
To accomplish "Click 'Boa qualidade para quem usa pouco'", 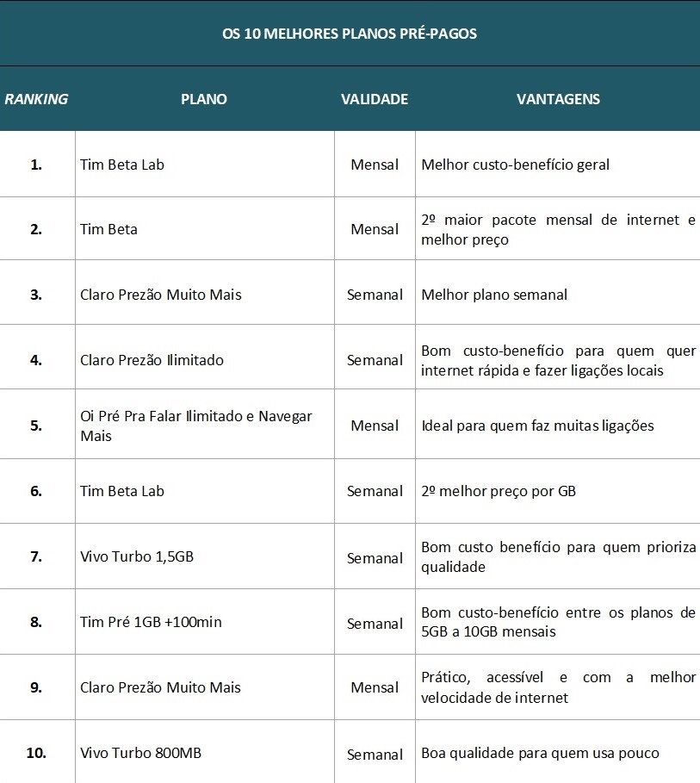I will [540, 753].
